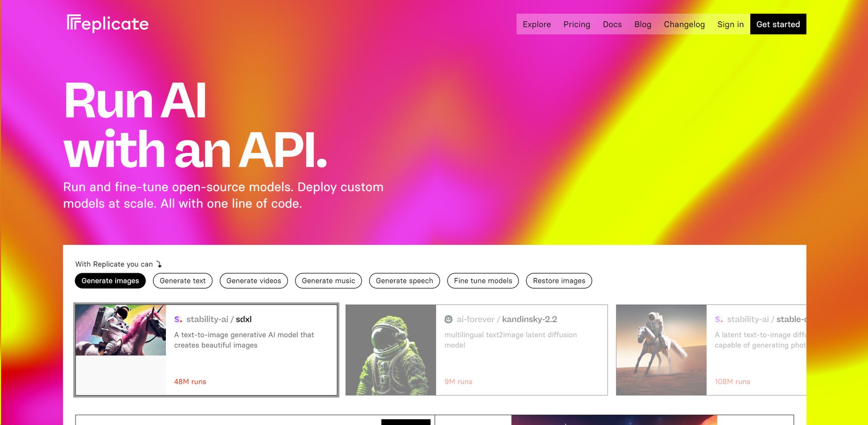Click the astronaut riding unicorn thumbnail
The width and height of the screenshot is (868, 425).
point(121,329)
